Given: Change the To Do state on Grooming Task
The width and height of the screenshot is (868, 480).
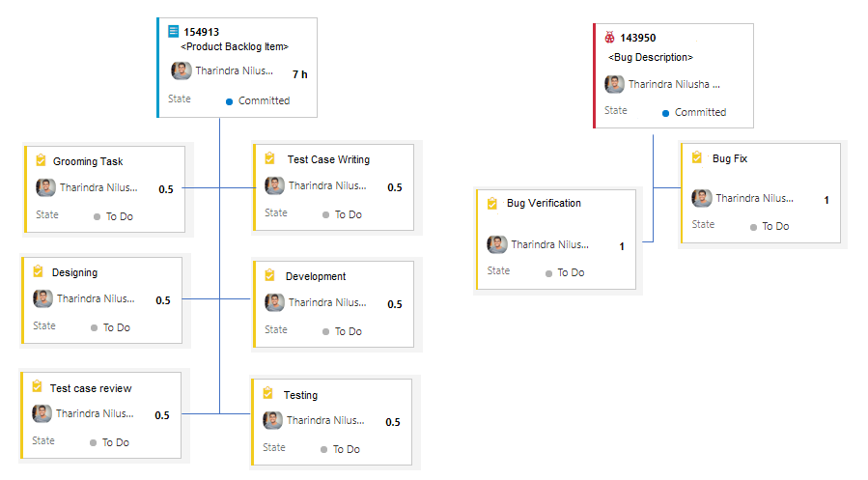Looking at the screenshot, I should pos(120,216).
